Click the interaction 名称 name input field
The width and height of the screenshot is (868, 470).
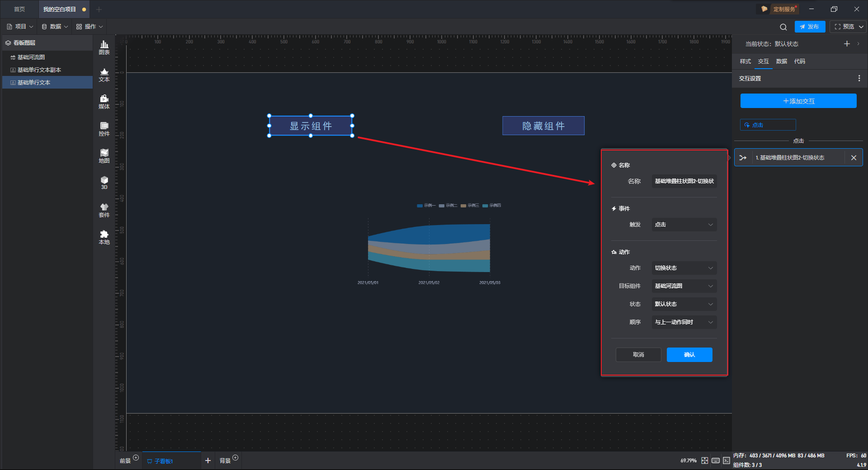pyautogui.click(x=684, y=181)
